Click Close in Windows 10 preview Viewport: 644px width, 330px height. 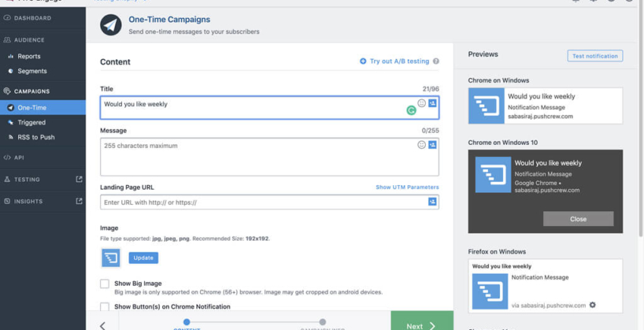pyautogui.click(x=578, y=219)
